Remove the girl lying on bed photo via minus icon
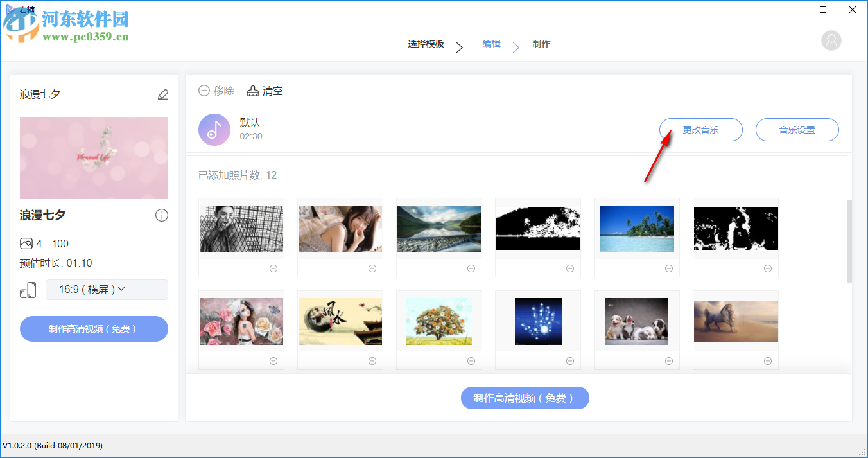 (372, 269)
